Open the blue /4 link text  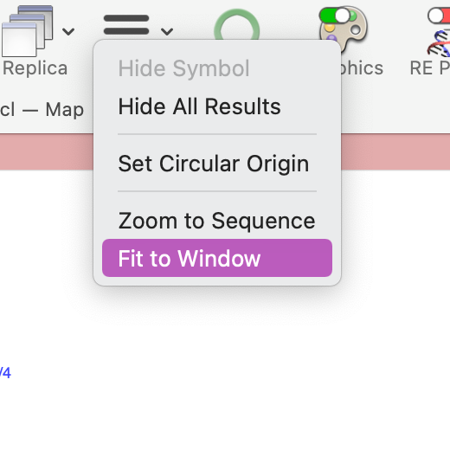(5, 373)
